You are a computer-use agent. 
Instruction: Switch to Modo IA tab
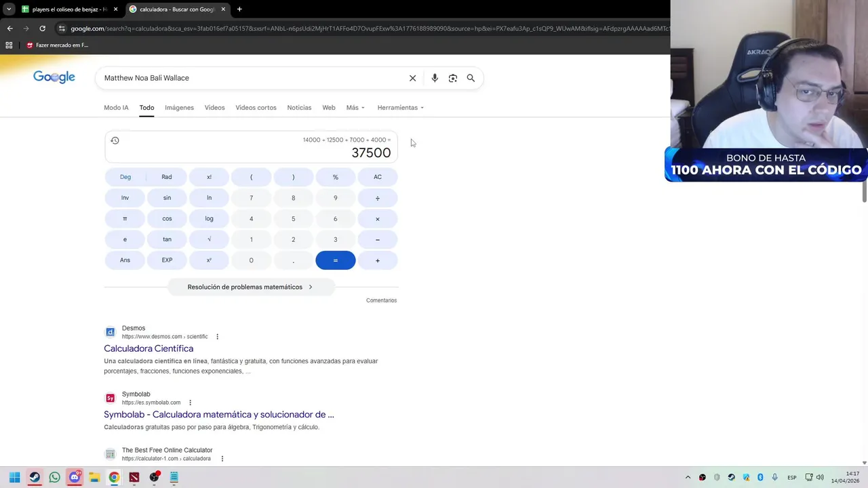coord(116,108)
